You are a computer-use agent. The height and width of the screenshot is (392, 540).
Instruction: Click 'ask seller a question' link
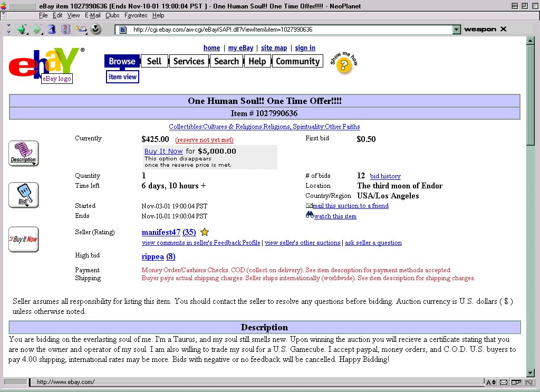click(x=373, y=243)
